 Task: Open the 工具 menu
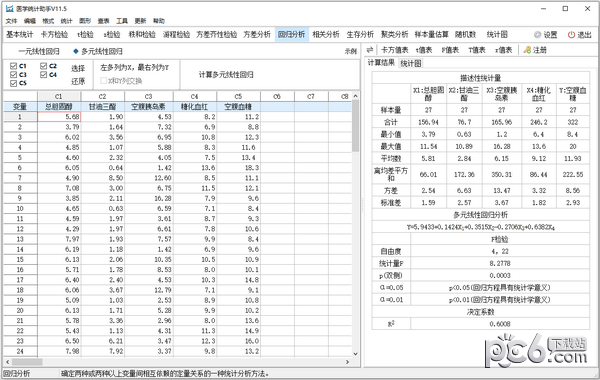(x=122, y=21)
